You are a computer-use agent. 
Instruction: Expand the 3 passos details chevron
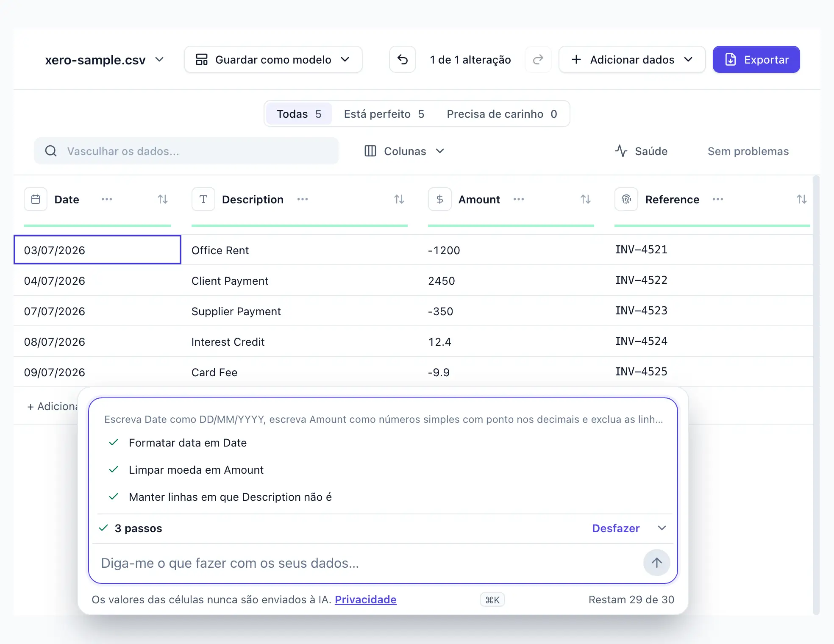[662, 528]
